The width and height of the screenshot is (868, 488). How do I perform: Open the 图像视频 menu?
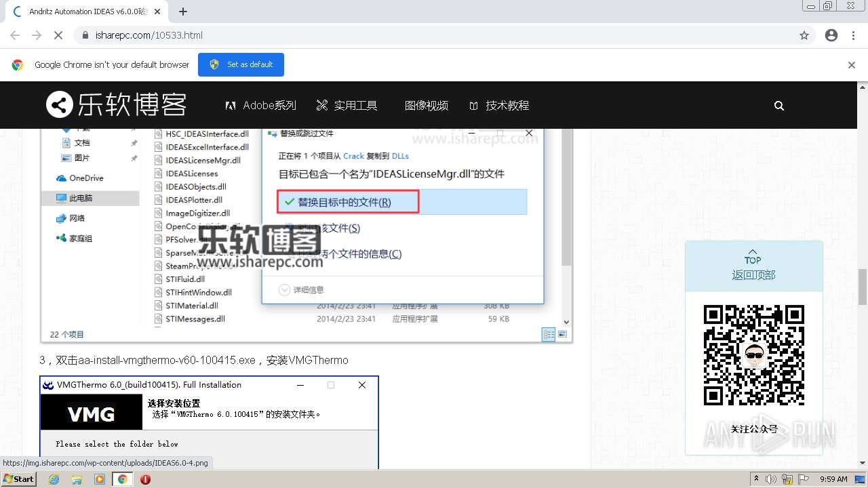tap(427, 105)
